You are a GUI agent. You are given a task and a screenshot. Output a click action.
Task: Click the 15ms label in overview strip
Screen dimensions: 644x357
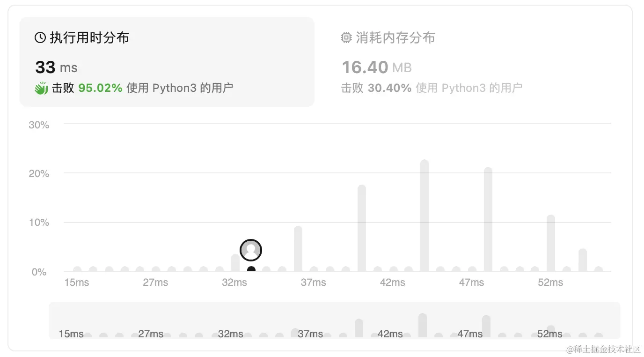[x=71, y=334]
